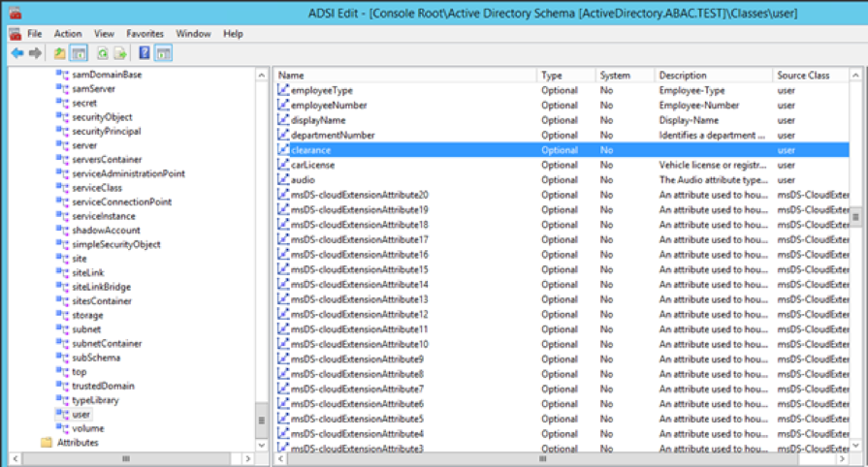Click the icon beside securityObject class

point(62,116)
